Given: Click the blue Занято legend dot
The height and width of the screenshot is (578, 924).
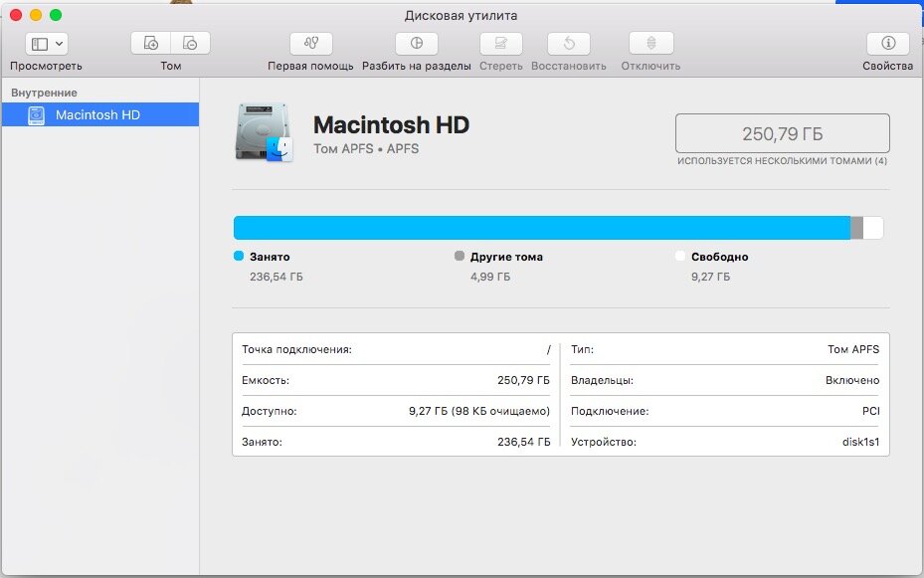Looking at the screenshot, I should [239, 256].
